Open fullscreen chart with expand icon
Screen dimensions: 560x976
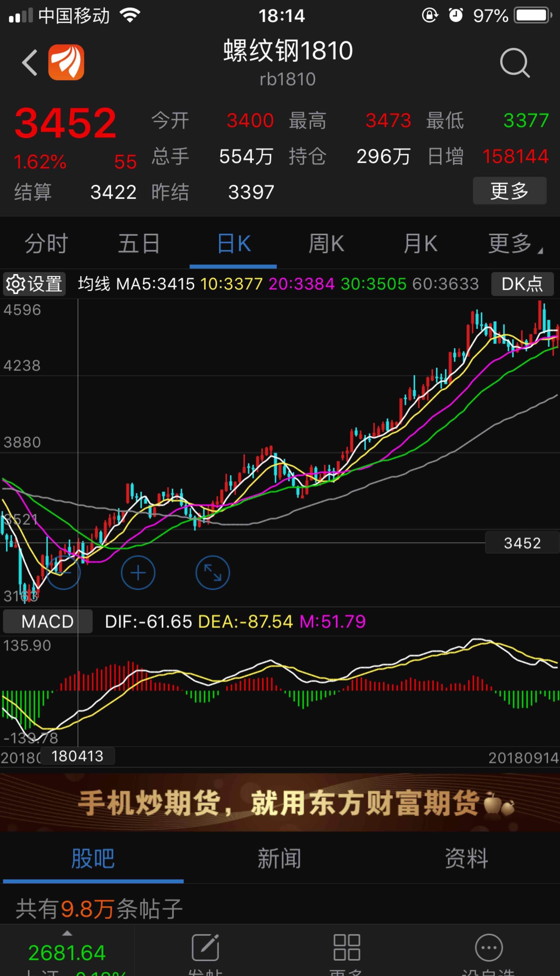coord(213,572)
